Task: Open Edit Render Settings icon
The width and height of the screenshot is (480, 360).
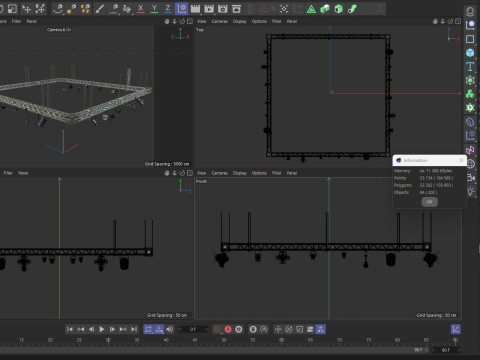Action: coord(223,9)
